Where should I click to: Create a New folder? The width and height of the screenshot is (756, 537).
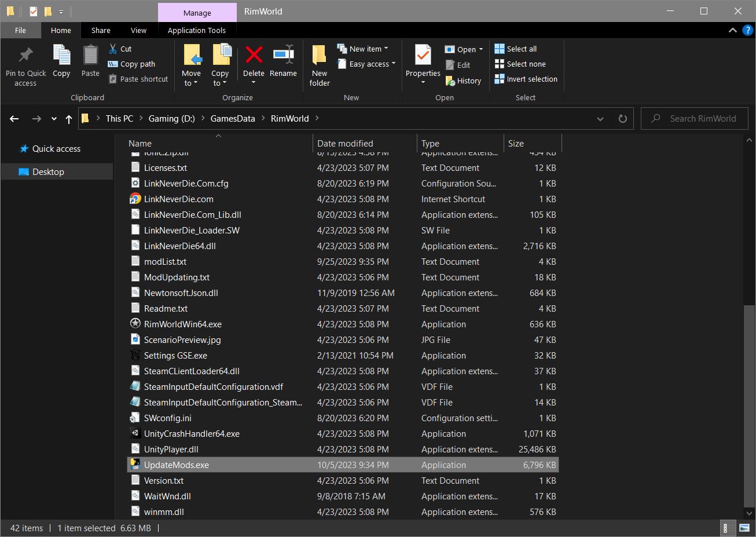319,65
